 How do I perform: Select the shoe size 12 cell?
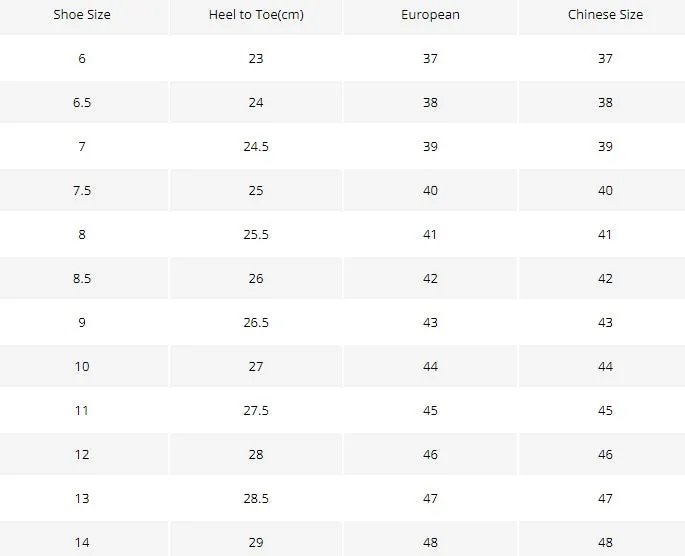click(82, 455)
